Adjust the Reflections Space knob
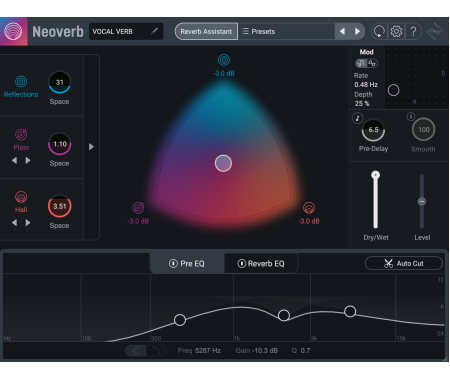450x380 pixels. [x=59, y=82]
